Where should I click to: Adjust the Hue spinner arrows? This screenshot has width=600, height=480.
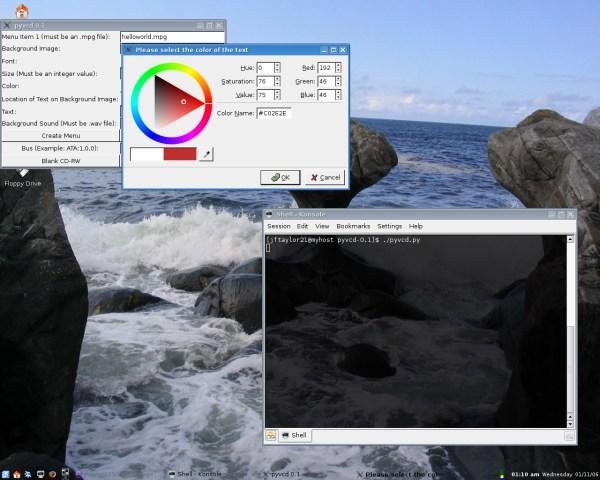click(x=277, y=68)
